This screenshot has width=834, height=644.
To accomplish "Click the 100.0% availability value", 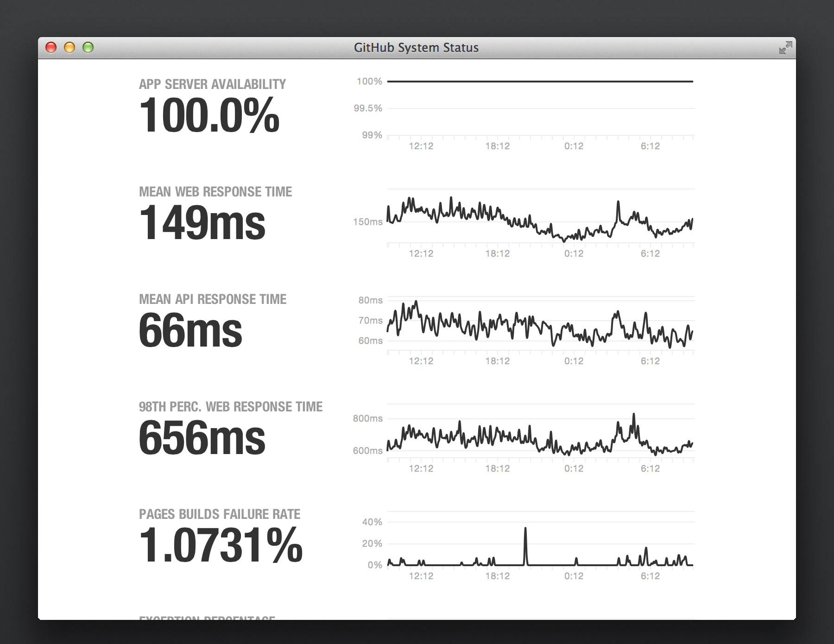I will tap(209, 115).
